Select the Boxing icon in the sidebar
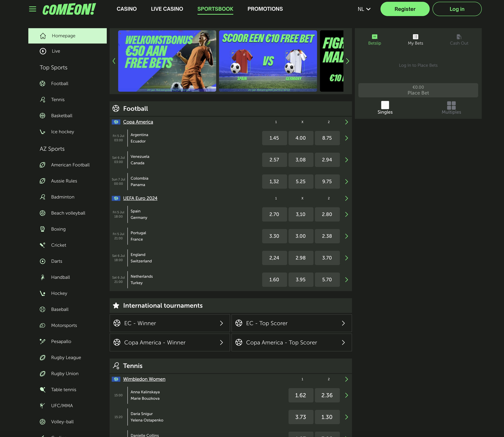This screenshot has width=504, height=437. tap(43, 229)
